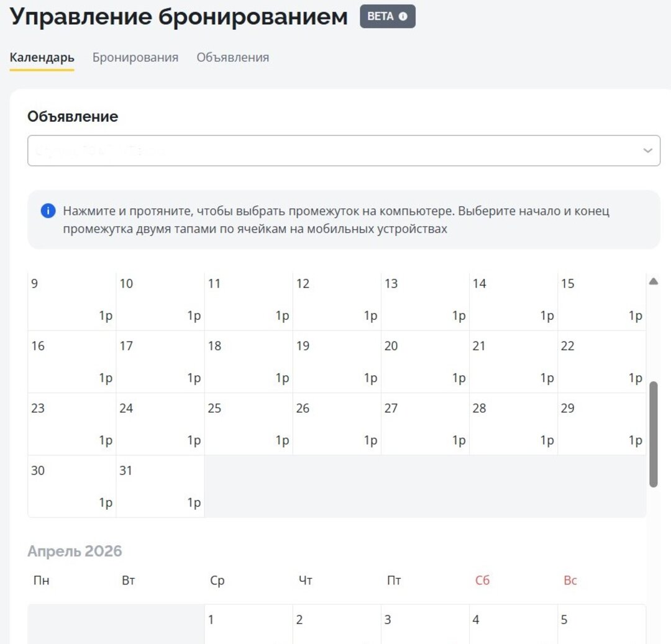This screenshot has width=671, height=644.
Task: Click the calendar scroll-up arrow
Action: [x=653, y=281]
